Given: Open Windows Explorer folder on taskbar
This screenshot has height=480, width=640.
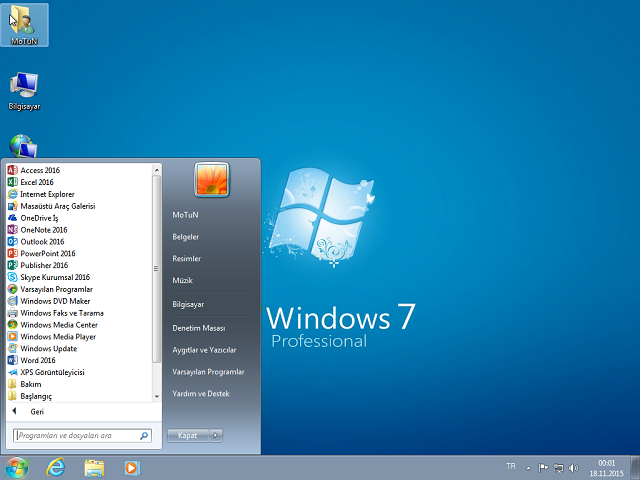Looking at the screenshot, I should pos(94,468).
